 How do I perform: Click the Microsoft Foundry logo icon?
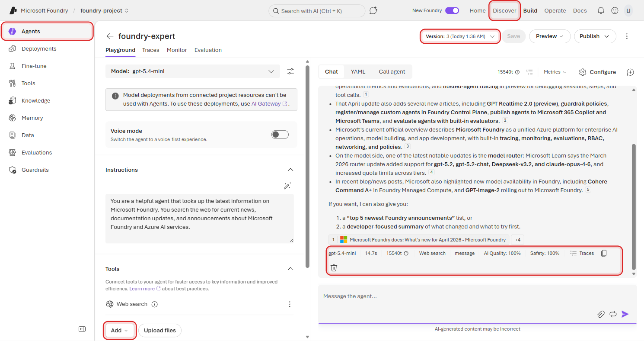pos(13,10)
